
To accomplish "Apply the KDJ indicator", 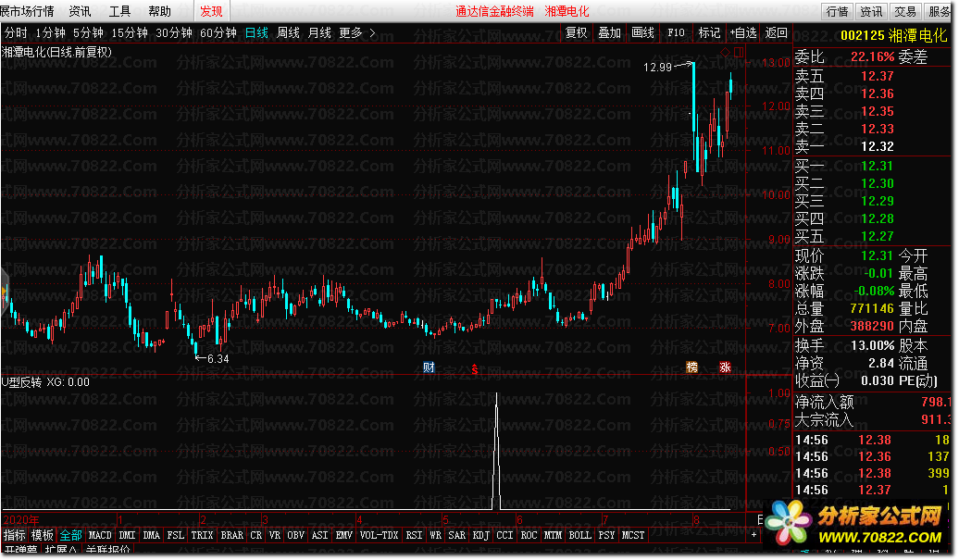I will (481, 536).
